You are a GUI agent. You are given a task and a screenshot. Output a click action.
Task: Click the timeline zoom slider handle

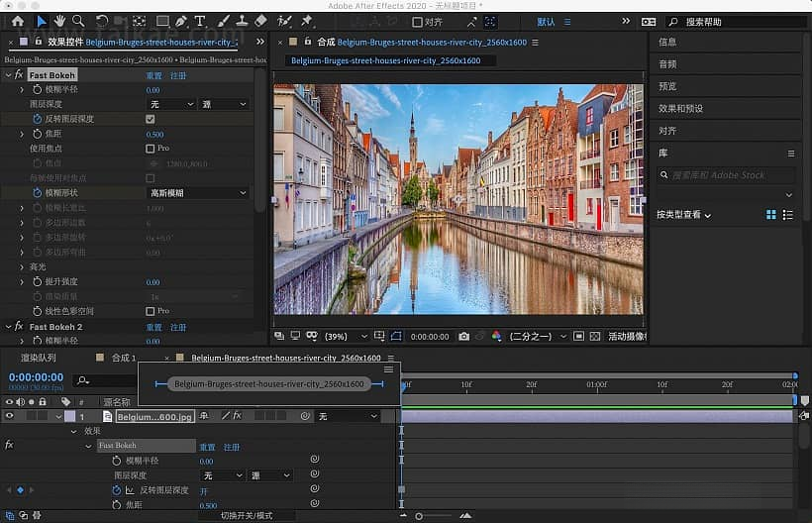[x=419, y=516]
